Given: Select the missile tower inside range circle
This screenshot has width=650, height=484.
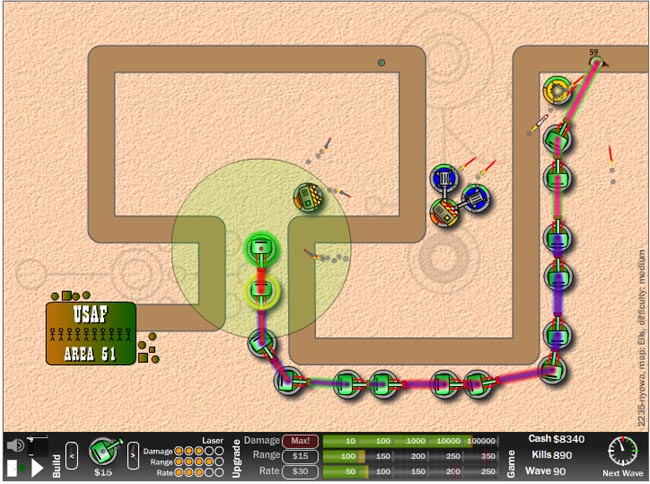Looking at the screenshot, I should (310, 196).
